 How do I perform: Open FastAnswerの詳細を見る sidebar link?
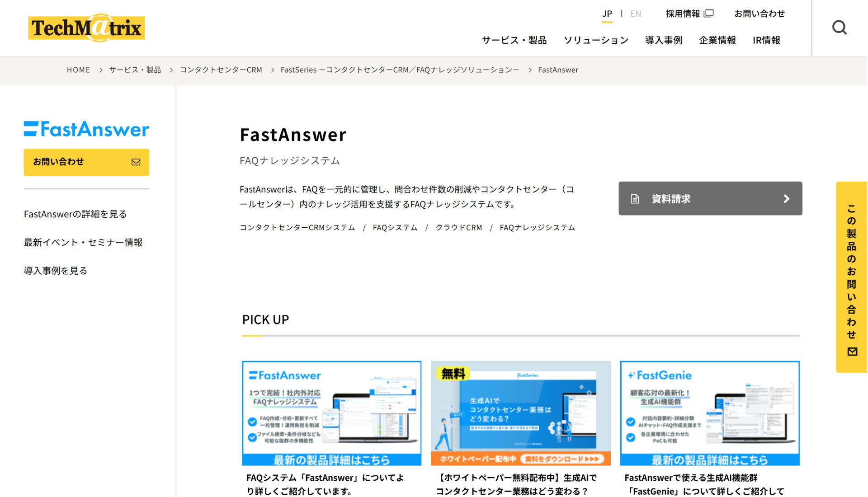pos(75,214)
